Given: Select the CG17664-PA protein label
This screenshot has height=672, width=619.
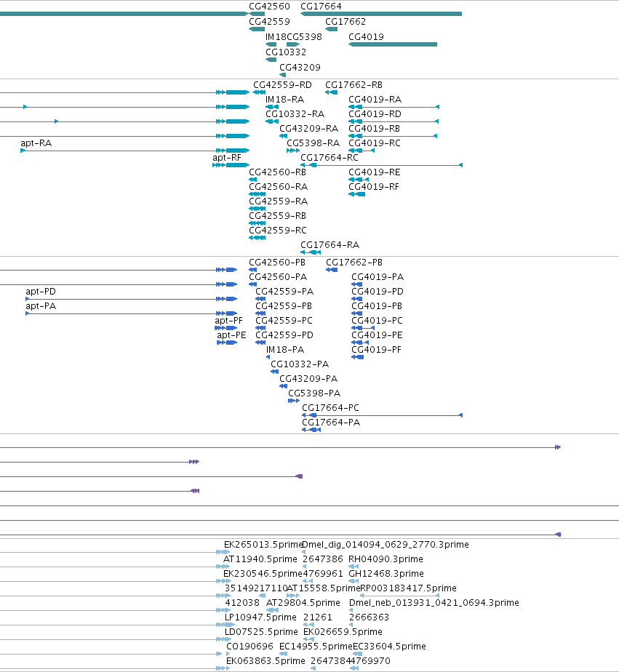Looking at the screenshot, I should coord(331,423).
